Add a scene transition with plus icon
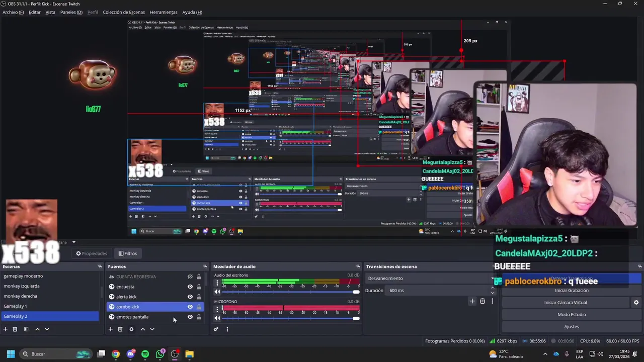Screen dimensions: 644x362 (x=472, y=301)
